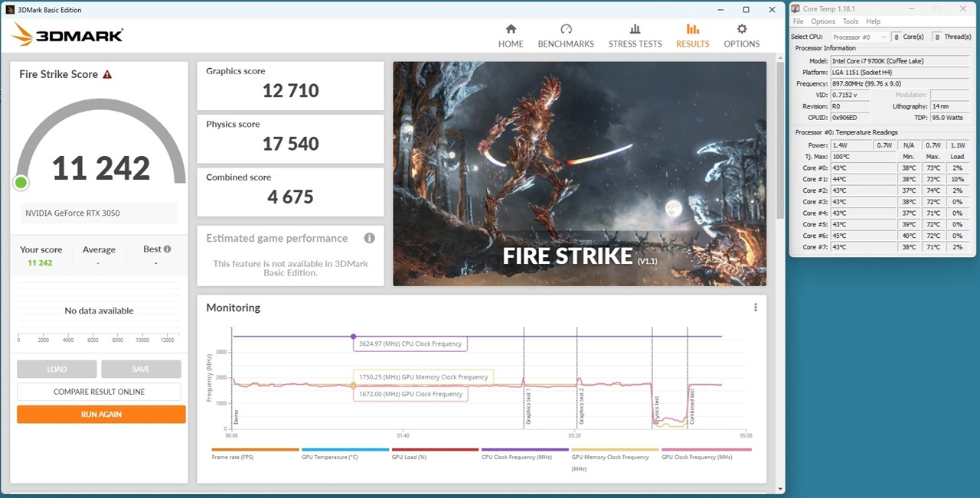Click the LOAD button
The width and height of the screenshot is (980, 498).
[x=57, y=369]
